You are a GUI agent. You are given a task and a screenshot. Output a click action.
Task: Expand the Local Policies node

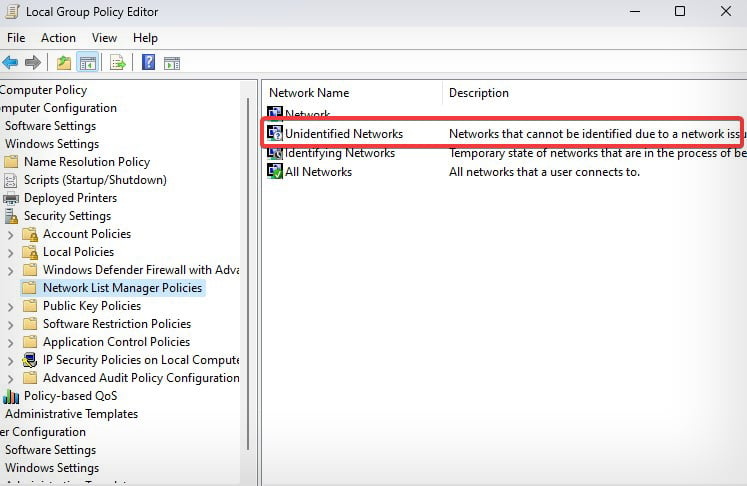pyautogui.click(x=10, y=253)
